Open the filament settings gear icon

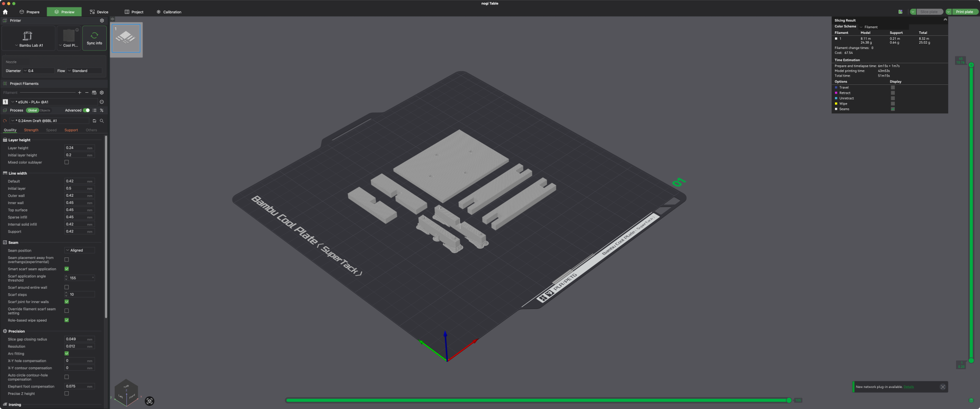coord(102,93)
